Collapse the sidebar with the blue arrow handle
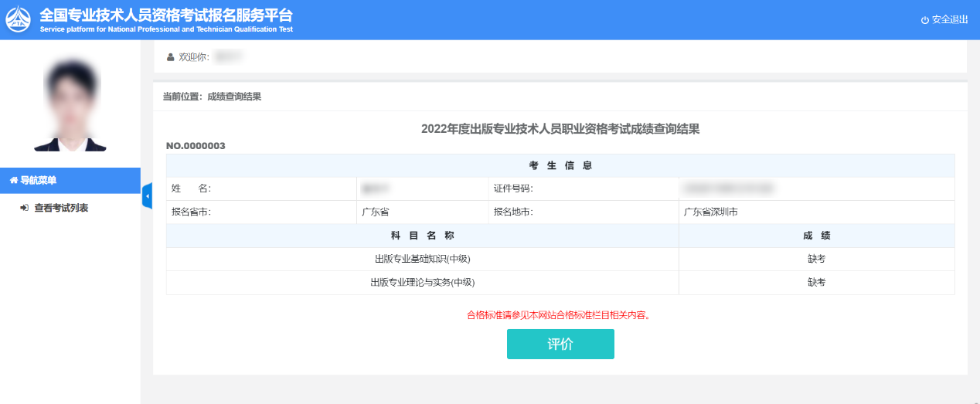The height and width of the screenshot is (404, 980). [x=147, y=196]
